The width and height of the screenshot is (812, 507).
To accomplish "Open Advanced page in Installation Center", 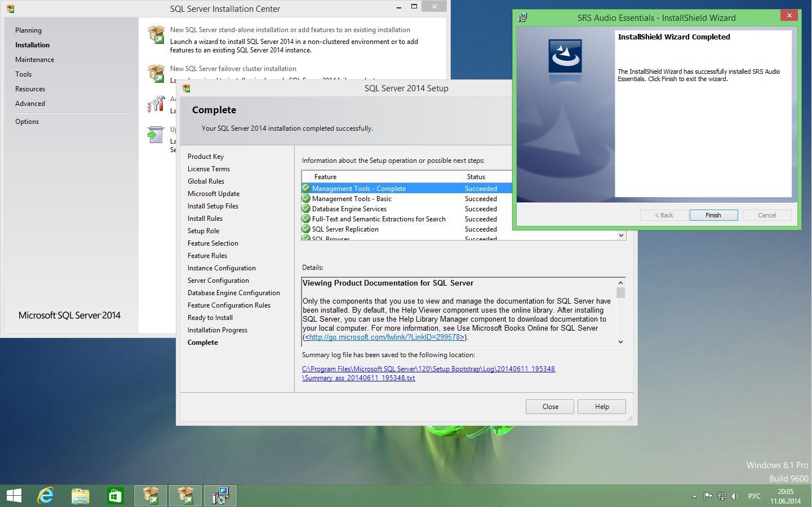I will pos(30,104).
